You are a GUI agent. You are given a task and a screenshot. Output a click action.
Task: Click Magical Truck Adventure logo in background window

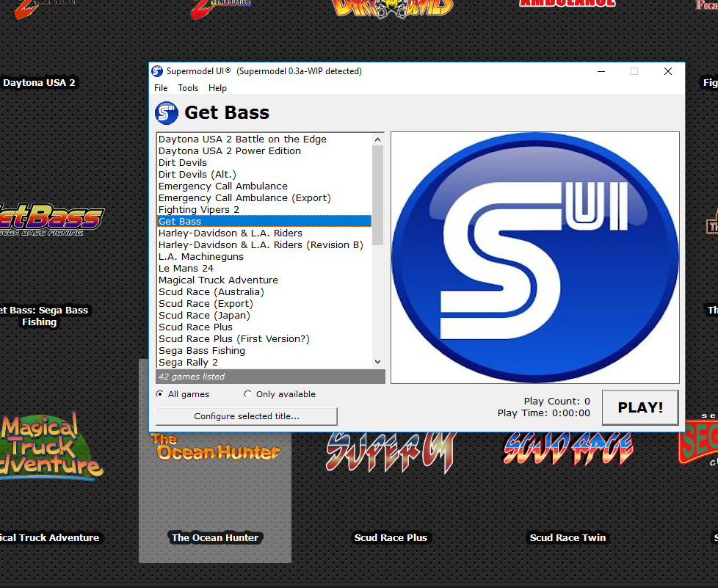(x=51, y=446)
